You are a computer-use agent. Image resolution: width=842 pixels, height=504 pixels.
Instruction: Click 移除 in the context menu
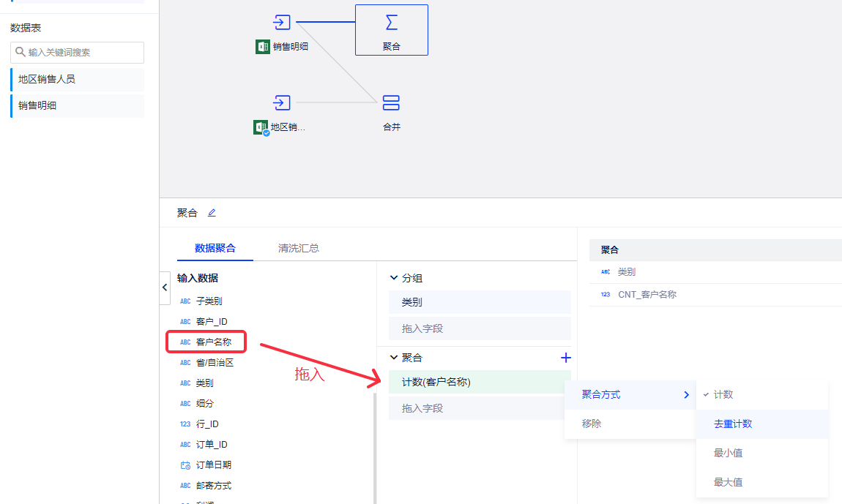click(592, 424)
